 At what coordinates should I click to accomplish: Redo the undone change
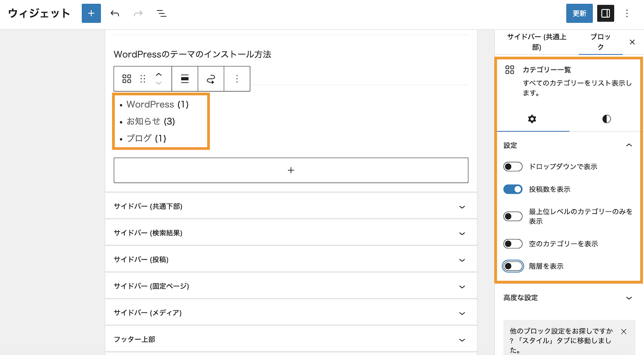138,13
